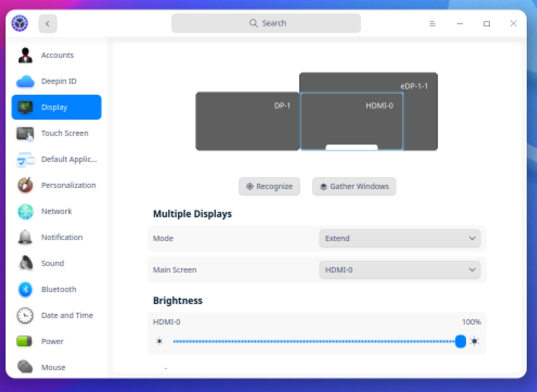537x392 pixels.
Task: Click the Multiple Displays heading
Action: (x=192, y=214)
